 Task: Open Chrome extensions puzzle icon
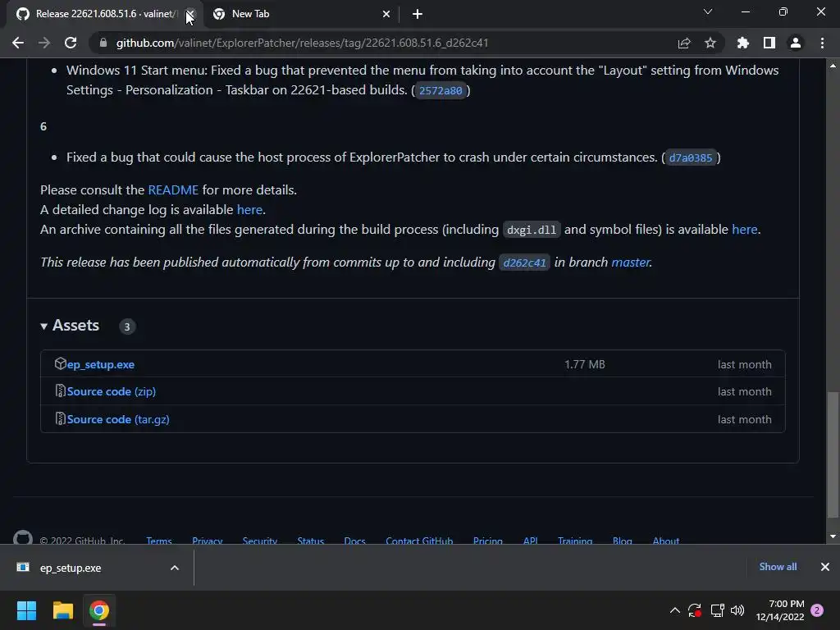coord(743,43)
